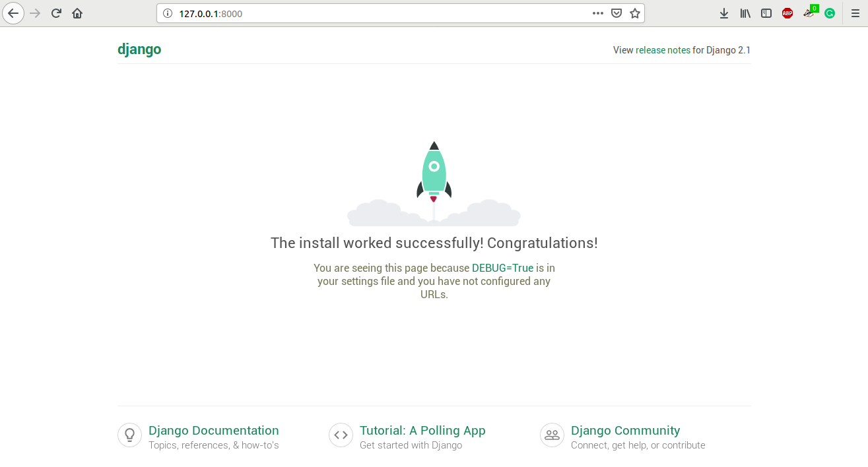Click heading 'The install worked successfully! Congratulations!'
The image size is (868, 467).
pyautogui.click(x=434, y=243)
